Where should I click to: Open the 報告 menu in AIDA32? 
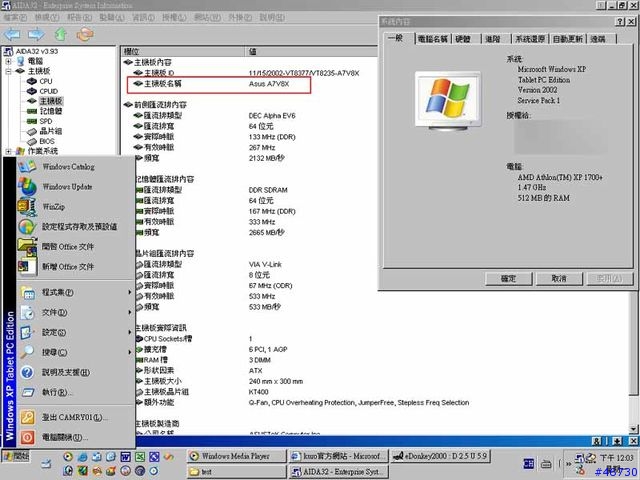[x=79, y=17]
